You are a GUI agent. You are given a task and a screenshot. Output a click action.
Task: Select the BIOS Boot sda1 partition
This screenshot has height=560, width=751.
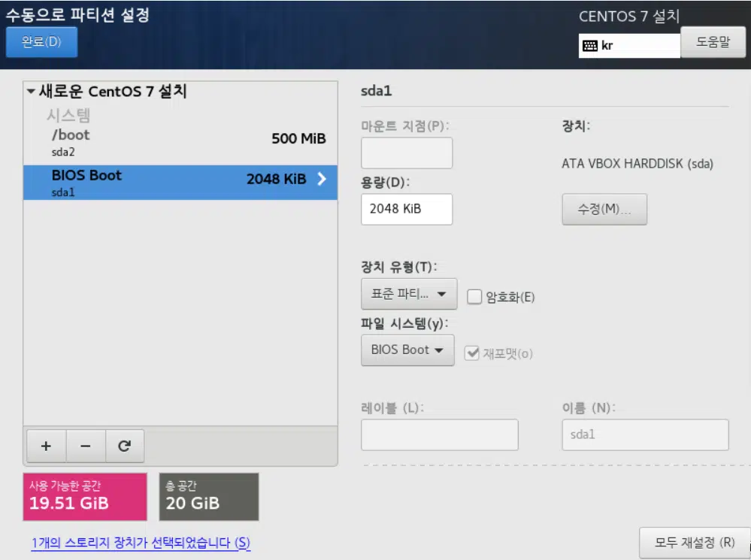pyautogui.click(x=150, y=183)
